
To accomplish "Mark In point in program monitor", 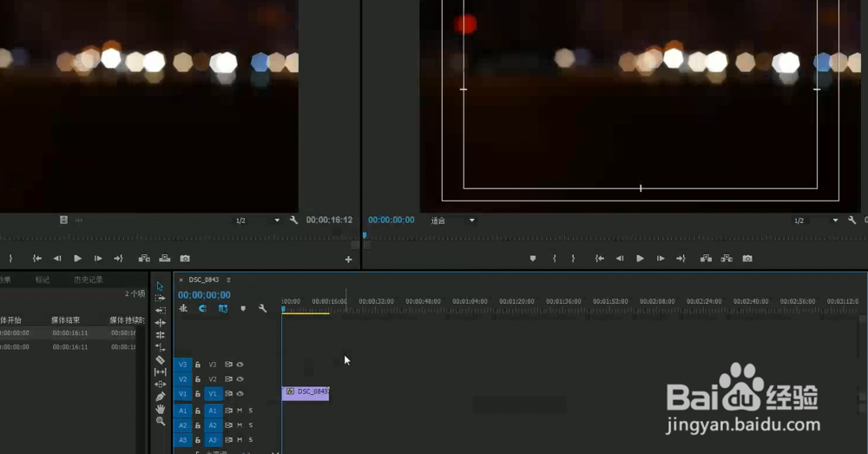I will click(554, 259).
